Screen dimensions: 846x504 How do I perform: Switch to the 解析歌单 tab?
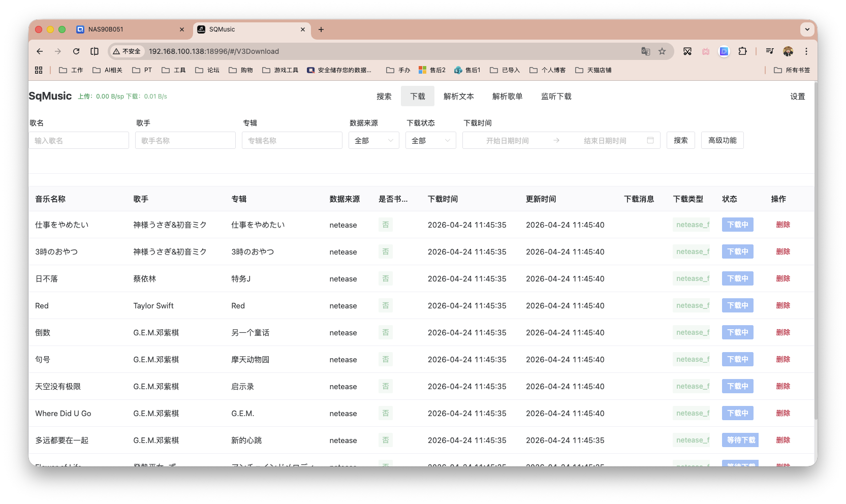coord(508,96)
